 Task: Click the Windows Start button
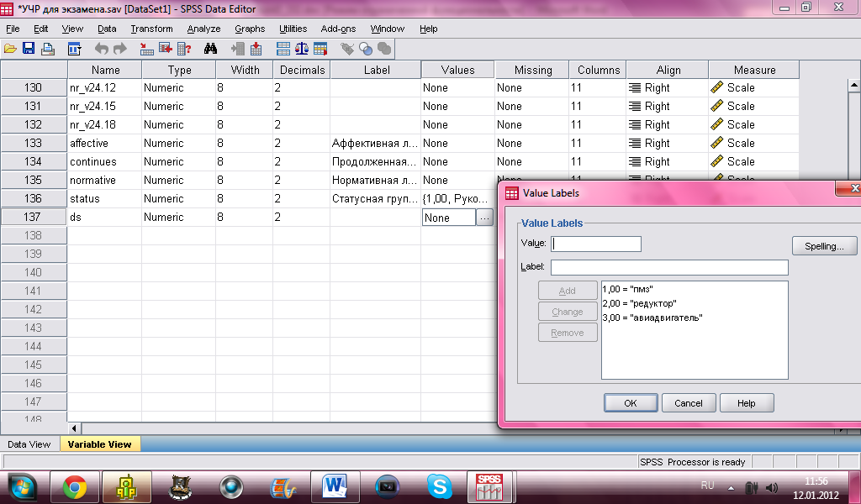pyautogui.click(x=21, y=487)
